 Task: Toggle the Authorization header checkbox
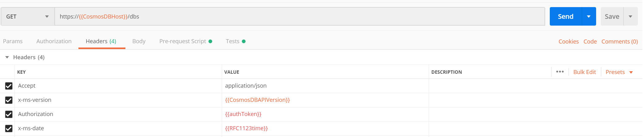click(9, 114)
